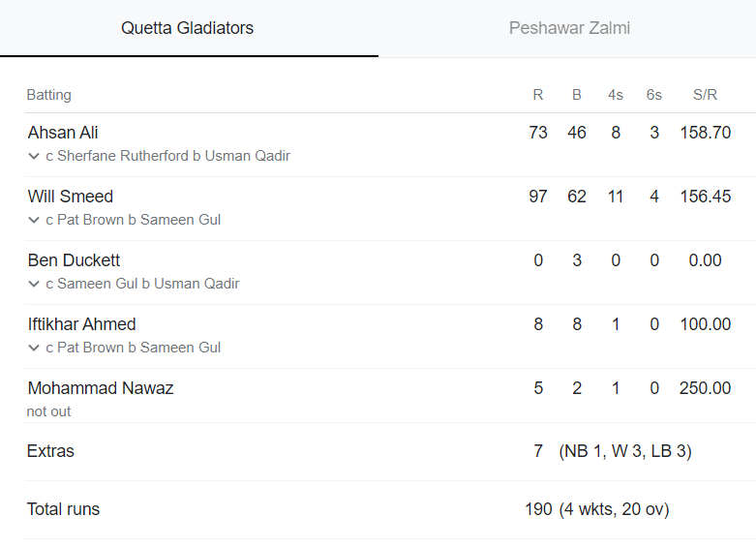Click Will Smeed's 97 runs score
The image size is (756, 547).
coord(538,197)
